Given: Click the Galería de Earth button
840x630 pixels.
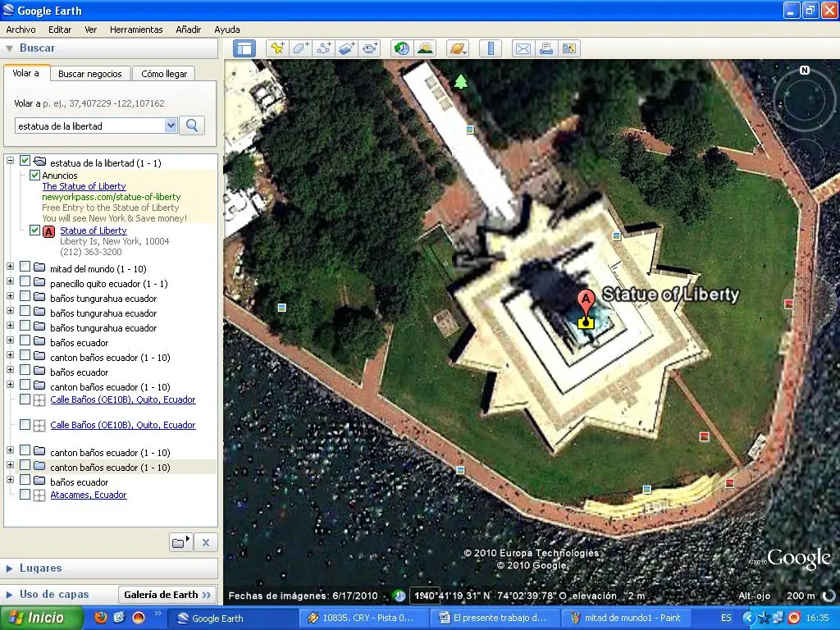Looking at the screenshot, I should pos(167,595).
